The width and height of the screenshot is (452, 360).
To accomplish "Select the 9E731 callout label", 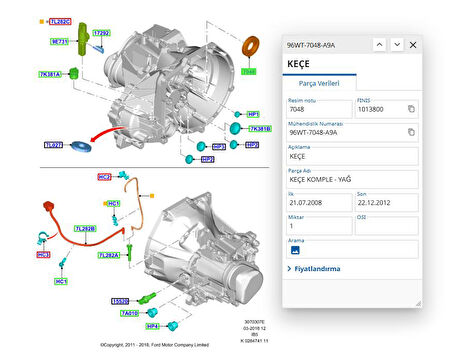I will point(60,42).
